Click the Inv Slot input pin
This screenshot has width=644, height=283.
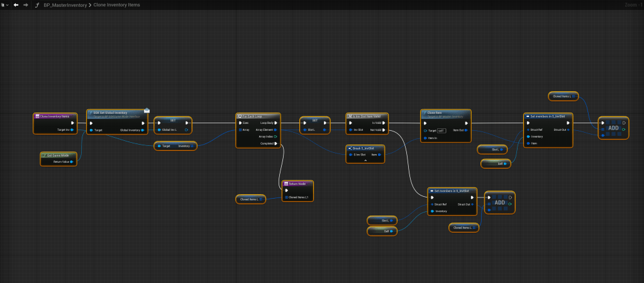coord(350,130)
